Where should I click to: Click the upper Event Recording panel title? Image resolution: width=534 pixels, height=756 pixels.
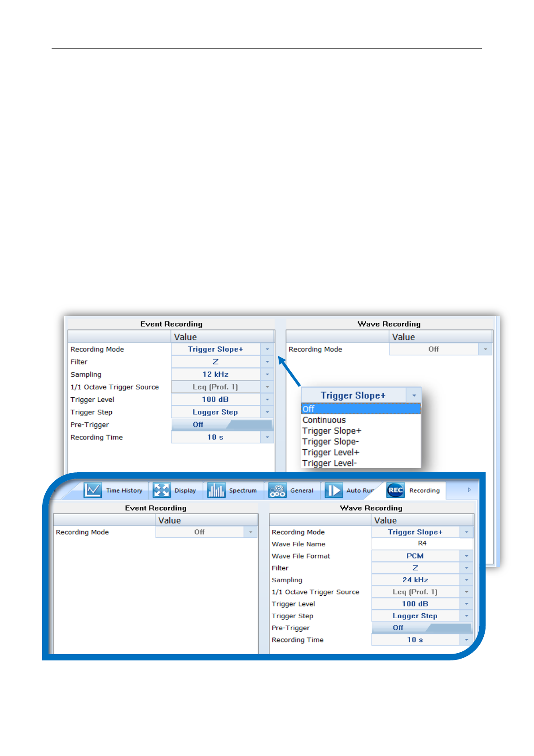pyautogui.click(x=171, y=324)
